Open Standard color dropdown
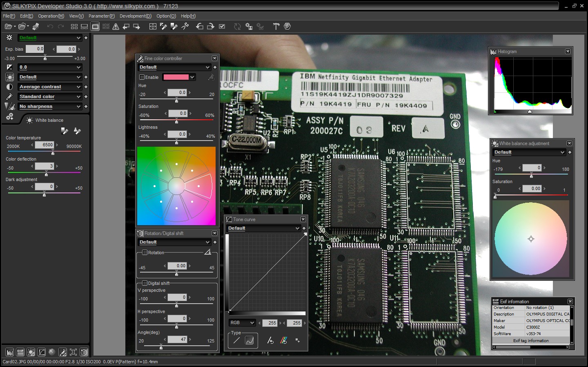Screen dimensions: 588x367 (50, 96)
